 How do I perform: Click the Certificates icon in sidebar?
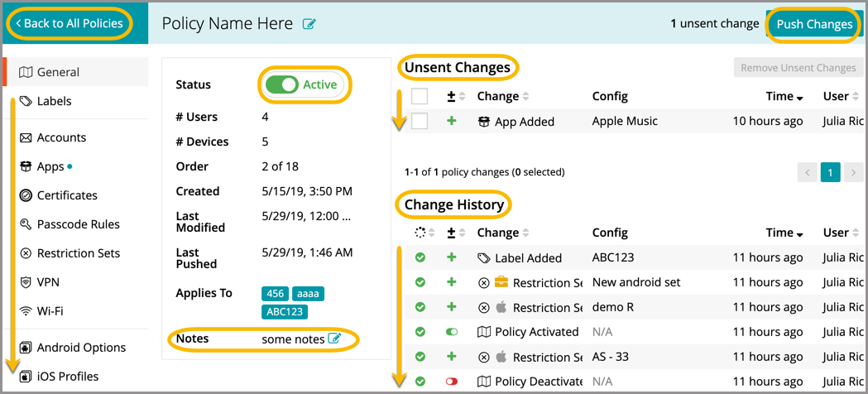pos(26,195)
